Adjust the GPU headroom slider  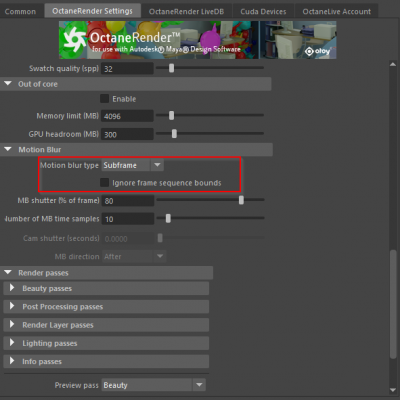coord(174,134)
